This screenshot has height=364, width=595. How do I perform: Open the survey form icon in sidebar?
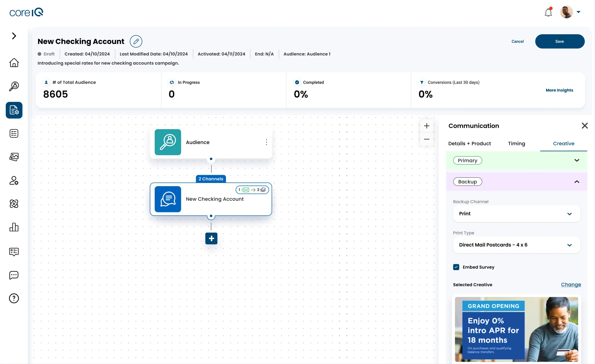pyautogui.click(x=14, y=252)
